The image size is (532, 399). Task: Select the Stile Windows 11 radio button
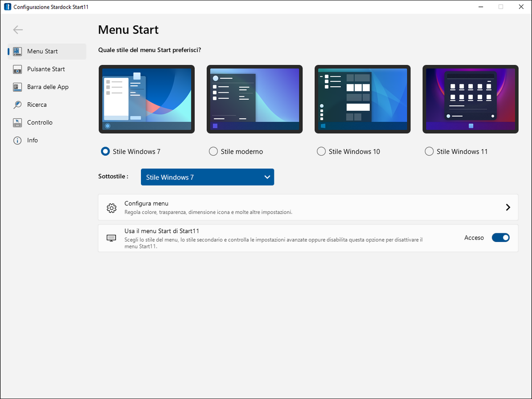[429, 152]
